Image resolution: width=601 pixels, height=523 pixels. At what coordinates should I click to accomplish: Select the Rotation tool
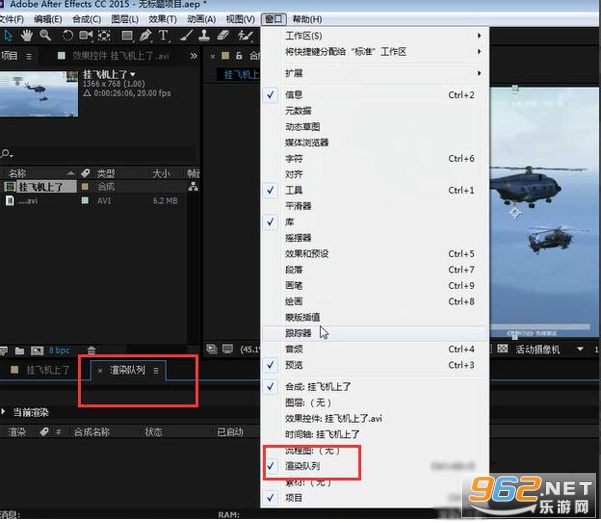(67, 36)
